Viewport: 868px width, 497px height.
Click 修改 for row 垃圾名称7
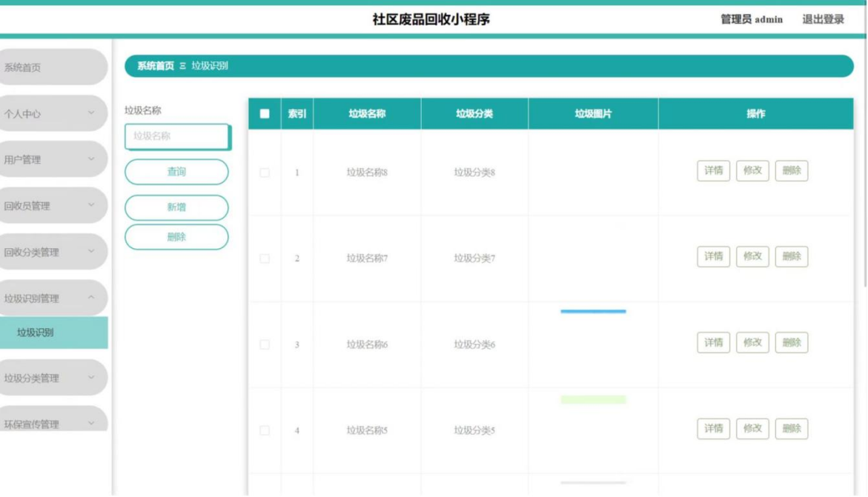(x=752, y=256)
